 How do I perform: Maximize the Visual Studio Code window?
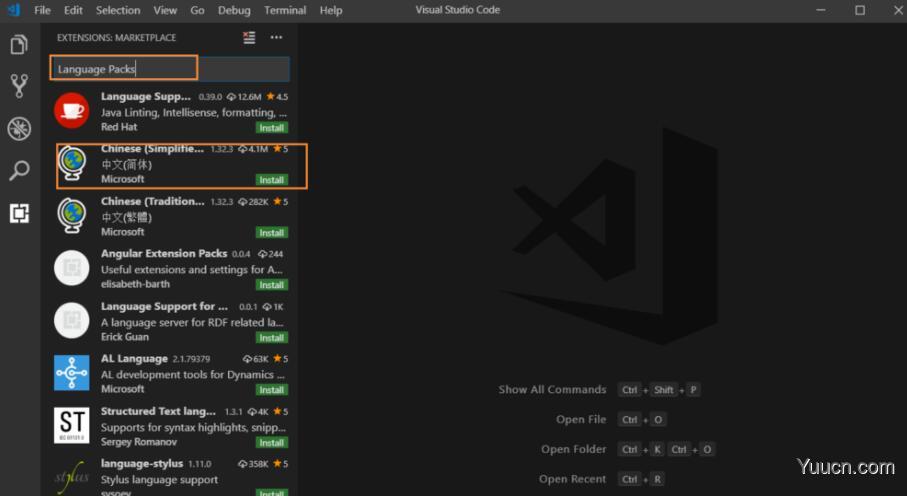[860, 10]
